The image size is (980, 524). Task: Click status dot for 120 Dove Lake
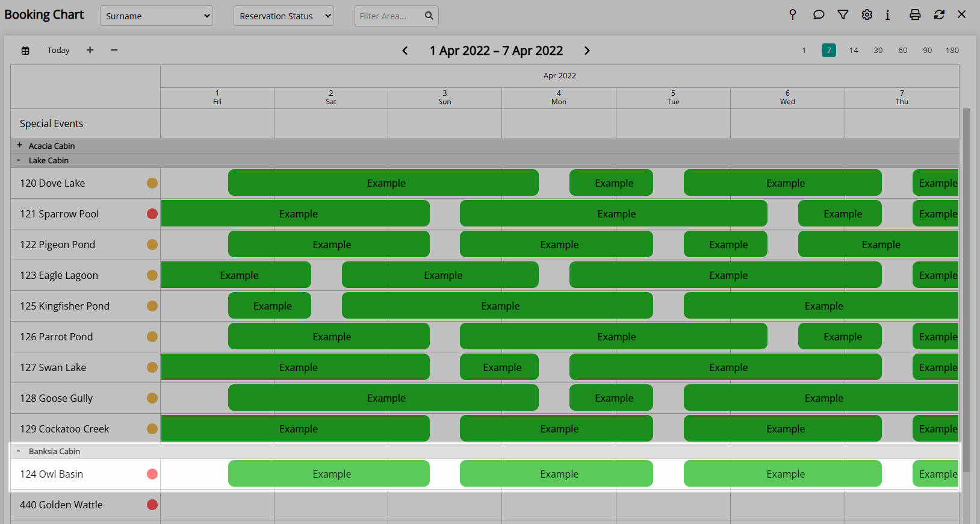[152, 183]
